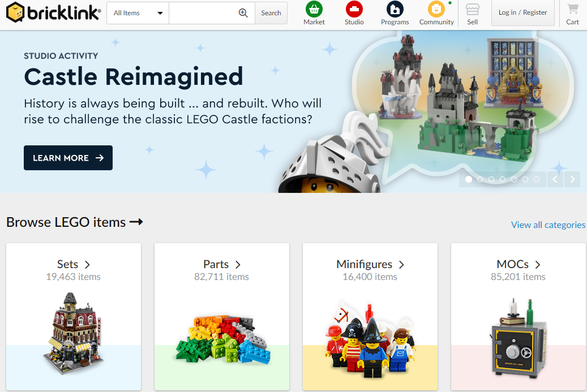
Task: Go to previous banner slide
Action: pos(555,179)
